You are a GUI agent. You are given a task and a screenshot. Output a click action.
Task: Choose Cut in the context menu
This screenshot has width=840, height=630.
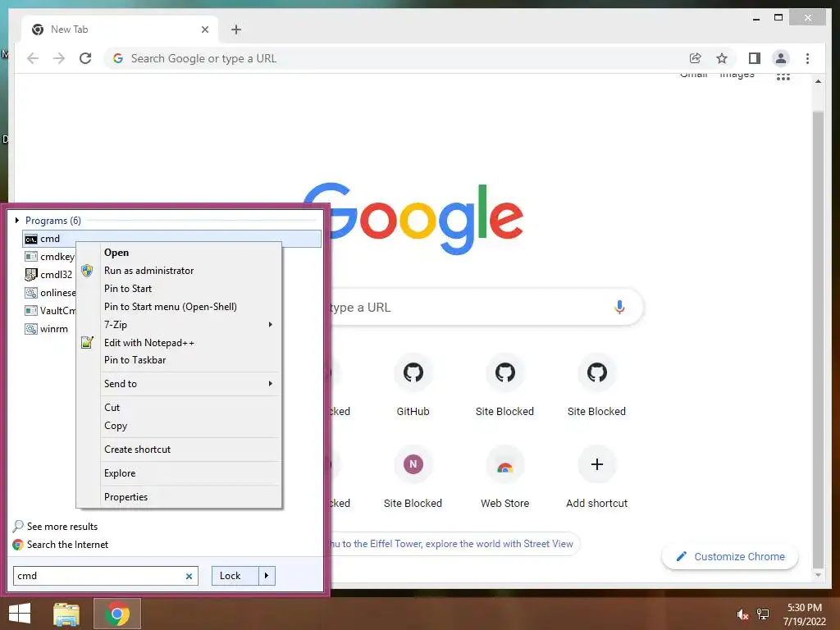click(189, 408)
